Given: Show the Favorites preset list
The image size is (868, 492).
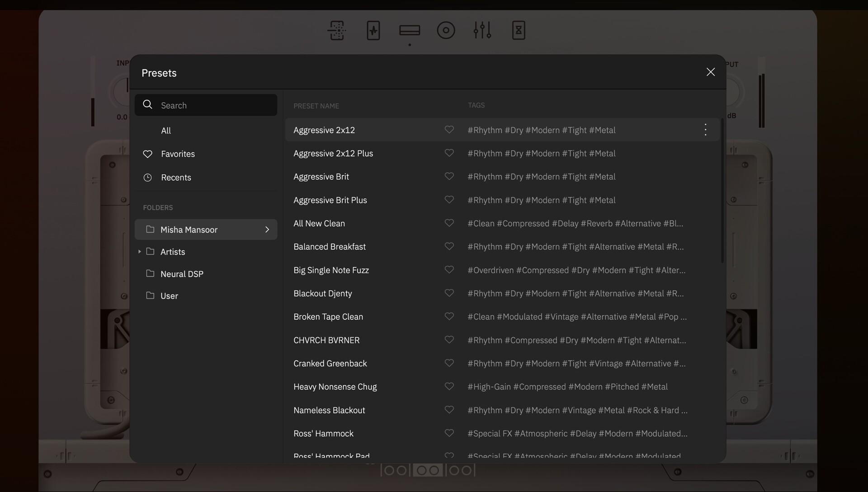Looking at the screenshot, I should coord(178,154).
